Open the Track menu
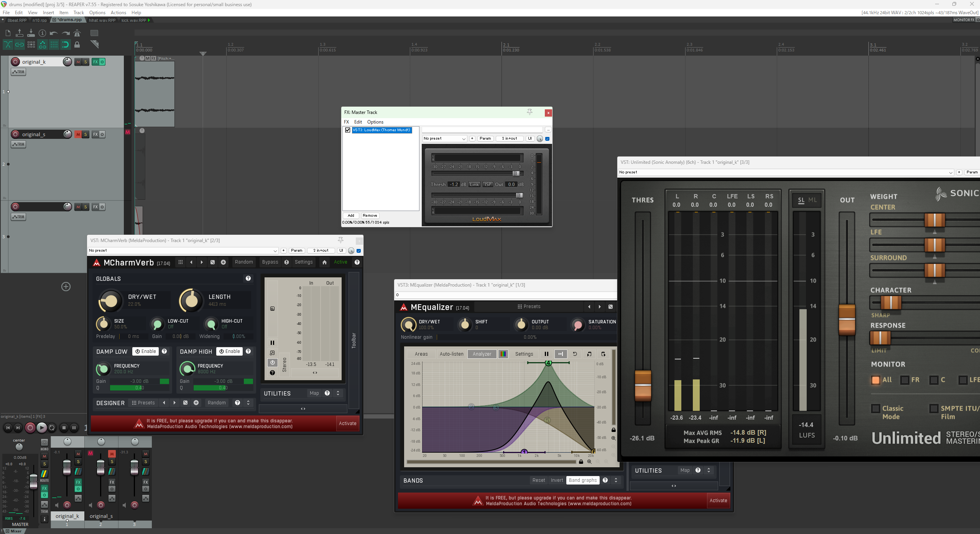Image resolution: width=980 pixels, height=534 pixels. click(x=79, y=13)
